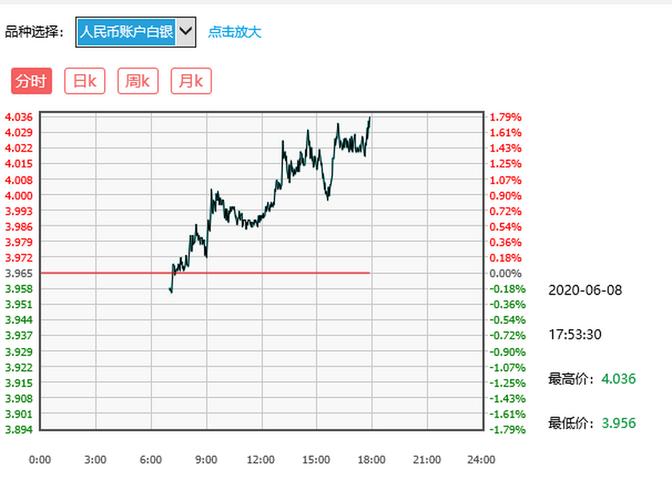Click the 最低价 3.956 value

[618, 423]
